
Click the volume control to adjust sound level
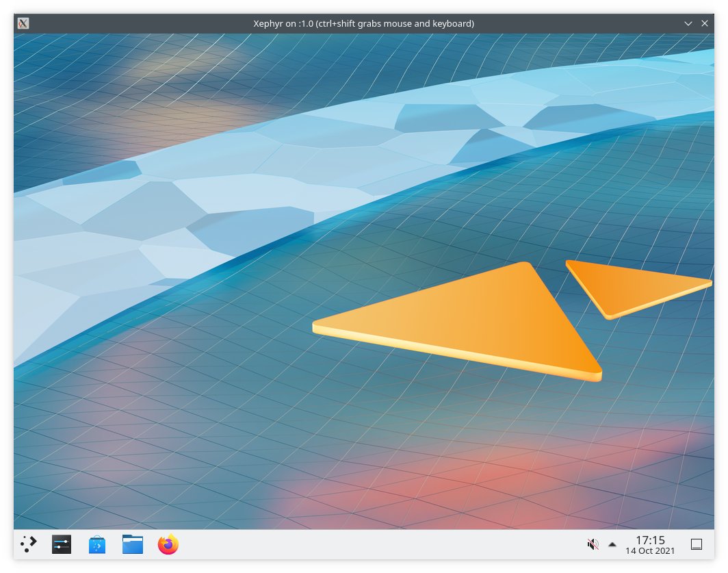[x=593, y=543]
